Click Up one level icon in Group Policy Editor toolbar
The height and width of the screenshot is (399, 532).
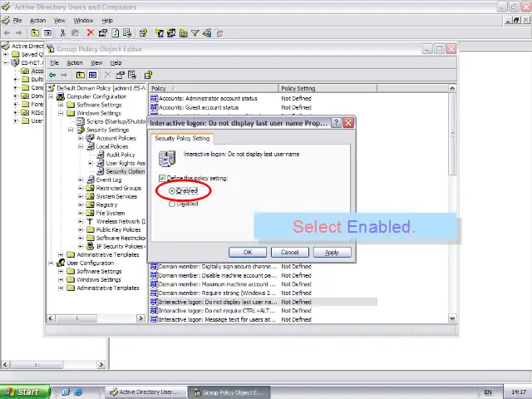[81, 75]
